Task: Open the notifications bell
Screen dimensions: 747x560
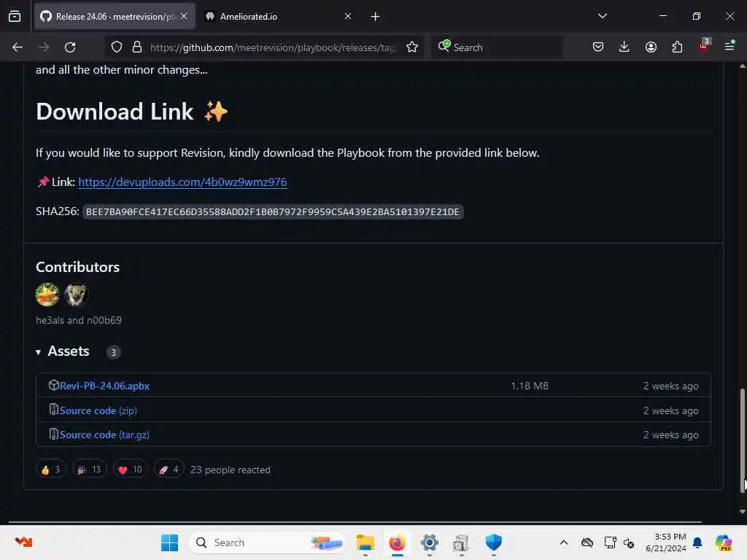Action: click(697, 542)
